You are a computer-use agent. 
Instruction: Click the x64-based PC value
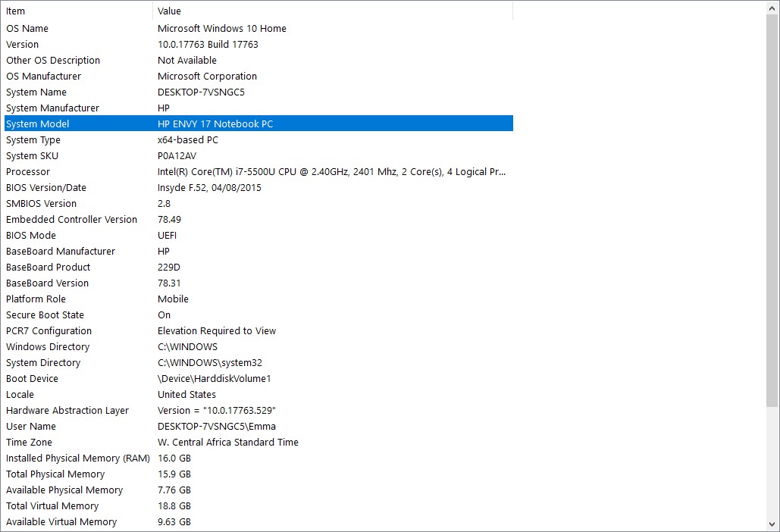[x=188, y=139]
